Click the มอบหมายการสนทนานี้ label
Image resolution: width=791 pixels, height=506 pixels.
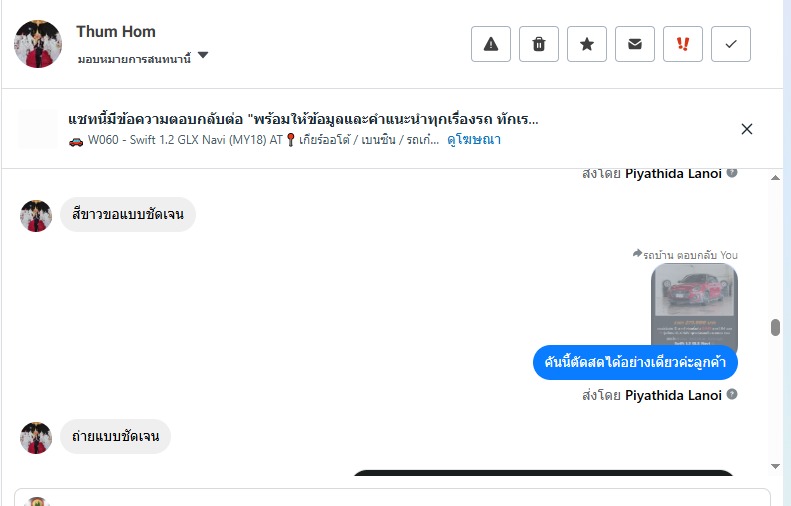tap(134, 58)
